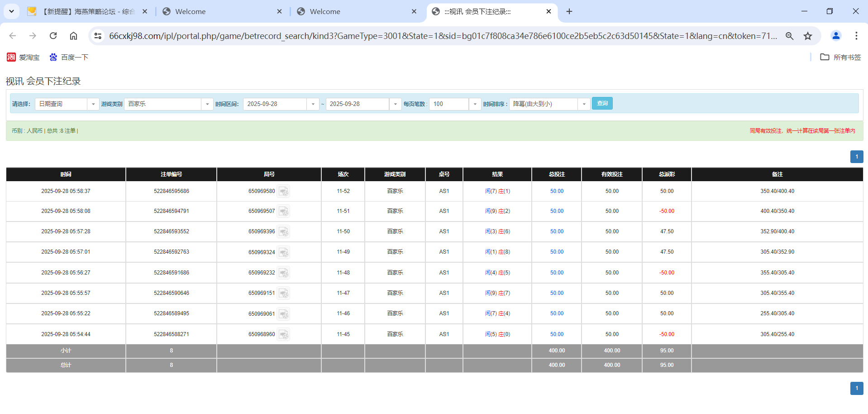Expand the 每页笔数 dropdown arrow

click(474, 104)
